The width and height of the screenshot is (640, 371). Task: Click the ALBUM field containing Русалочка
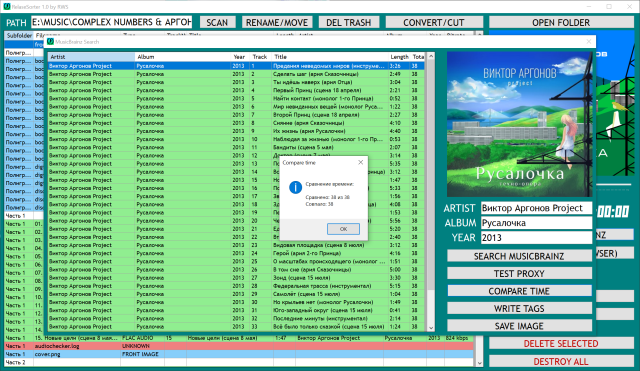click(536, 223)
